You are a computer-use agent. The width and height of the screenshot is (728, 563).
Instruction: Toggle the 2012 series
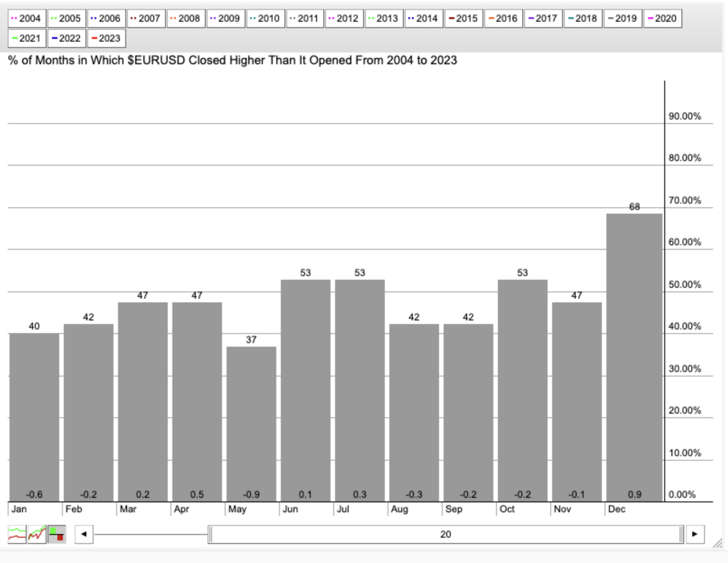point(344,19)
